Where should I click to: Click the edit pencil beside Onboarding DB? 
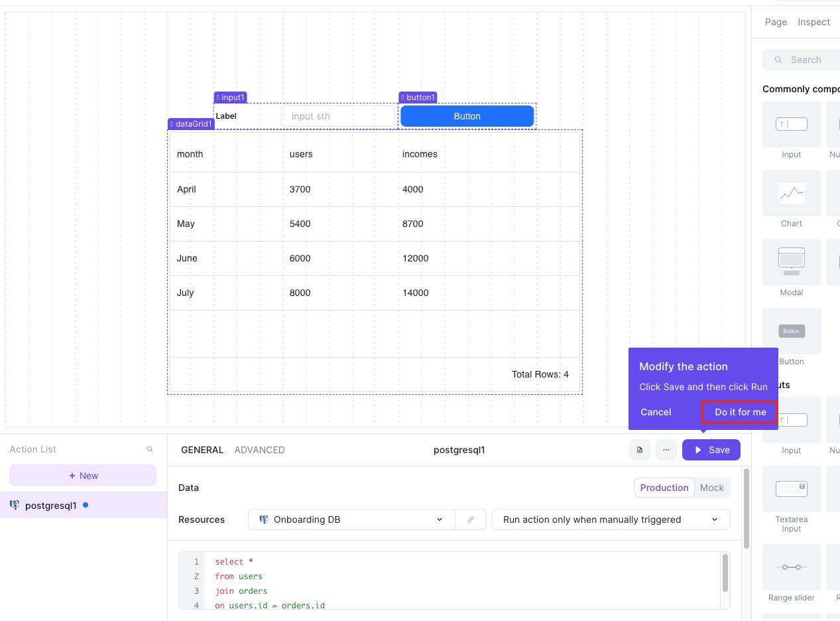(471, 519)
